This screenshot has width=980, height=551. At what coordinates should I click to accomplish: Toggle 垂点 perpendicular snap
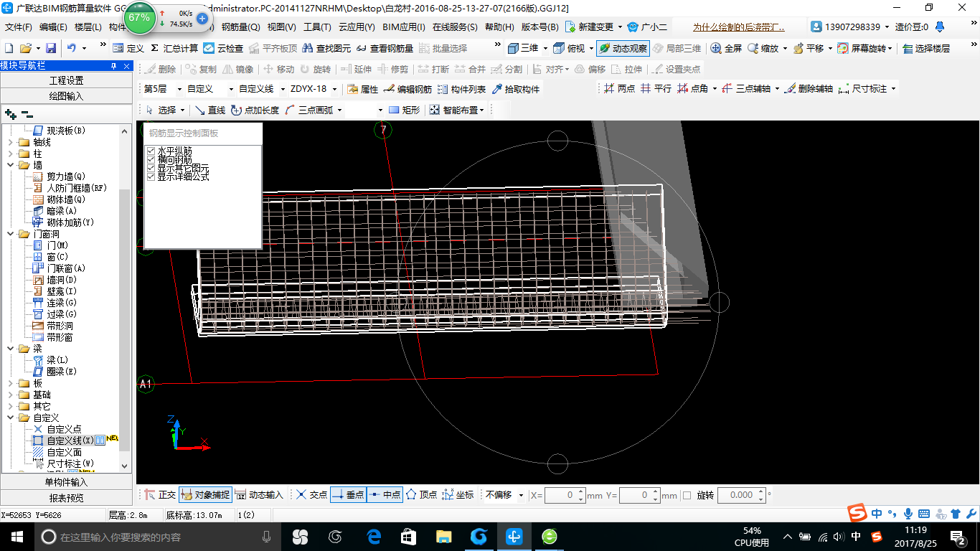pyautogui.click(x=348, y=495)
